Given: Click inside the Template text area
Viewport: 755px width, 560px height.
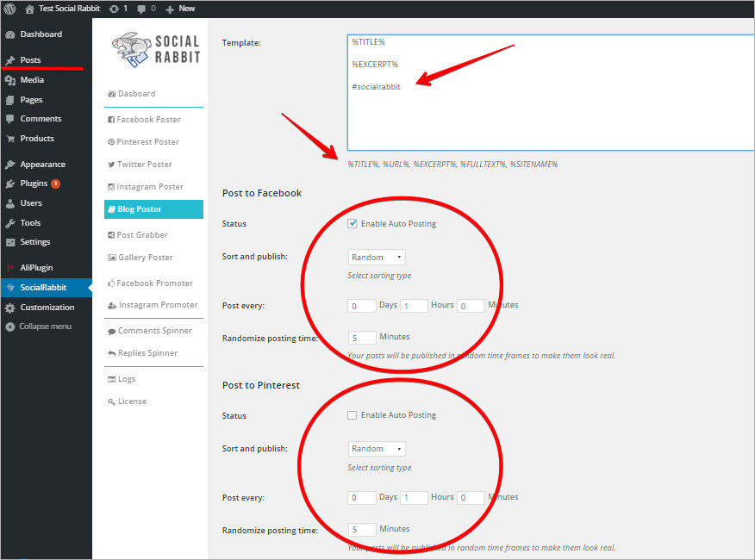Looking at the screenshot, I should point(551,92).
